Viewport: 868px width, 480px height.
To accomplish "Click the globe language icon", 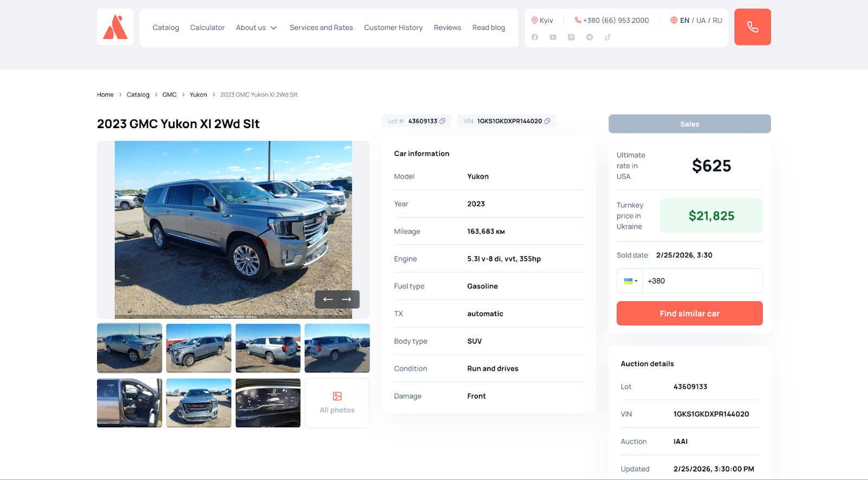I will point(674,20).
